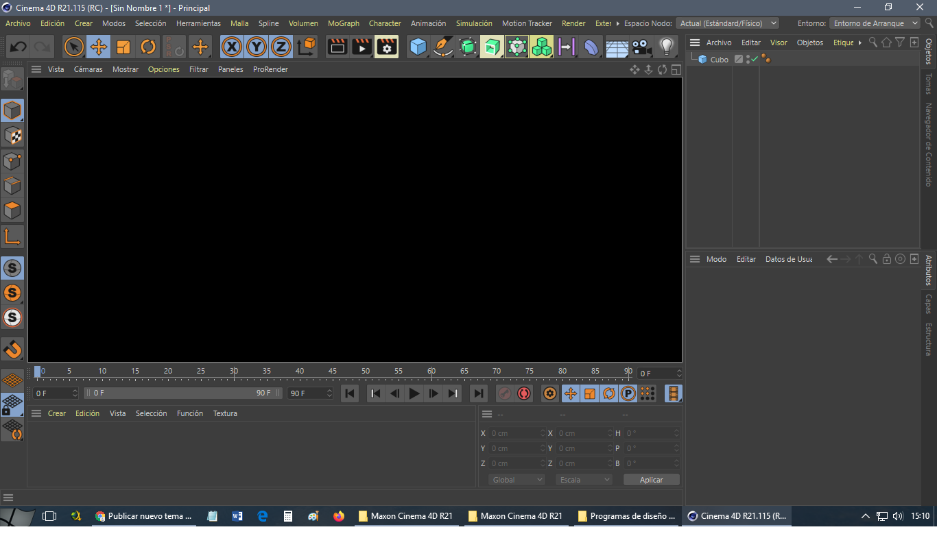The image size is (937, 560).
Task: Click the Cubo layer square toggle
Action: (x=739, y=60)
